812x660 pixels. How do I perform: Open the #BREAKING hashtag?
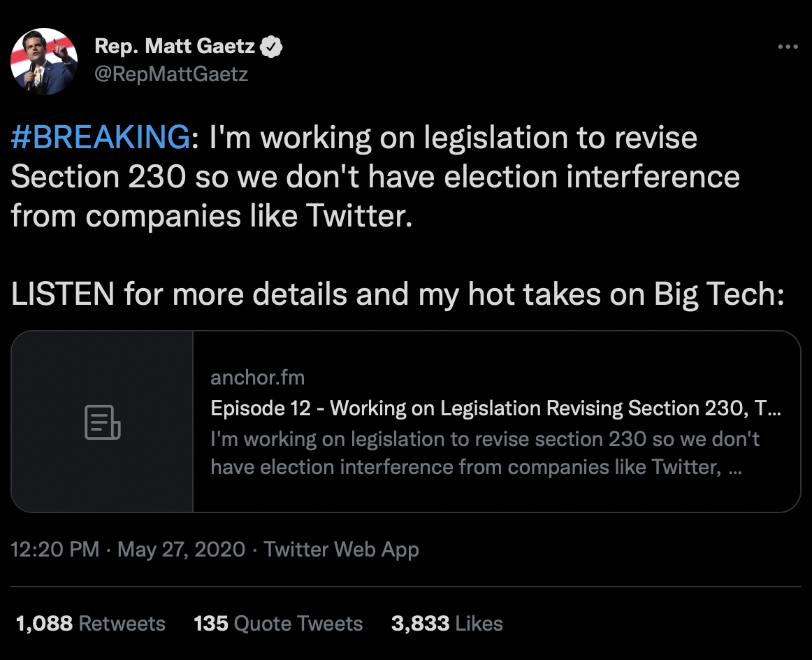[100, 138]
